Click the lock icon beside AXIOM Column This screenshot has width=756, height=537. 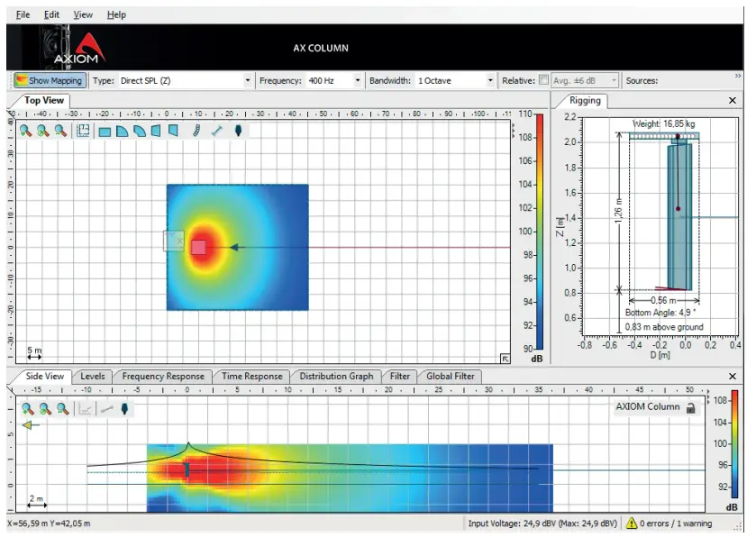690,408
